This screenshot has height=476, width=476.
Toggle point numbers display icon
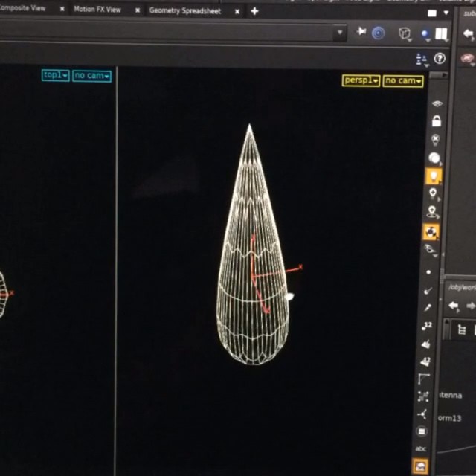coord(426,326)
